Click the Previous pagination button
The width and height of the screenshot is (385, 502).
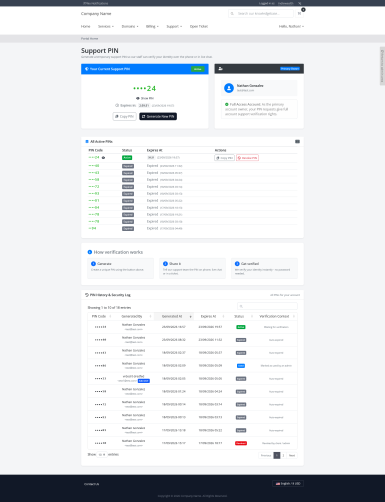tap(266, 455)
